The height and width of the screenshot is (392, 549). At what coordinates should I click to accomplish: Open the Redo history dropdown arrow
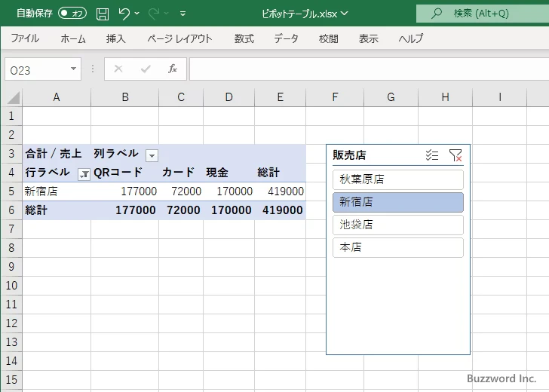[x=167, y=14]
